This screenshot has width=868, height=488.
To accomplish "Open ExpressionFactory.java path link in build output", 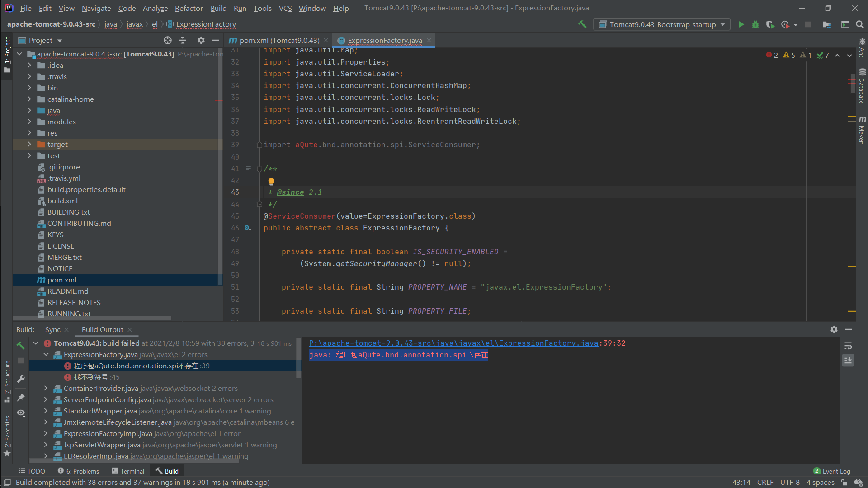I will pyautogui.click(x=453, y=343).
